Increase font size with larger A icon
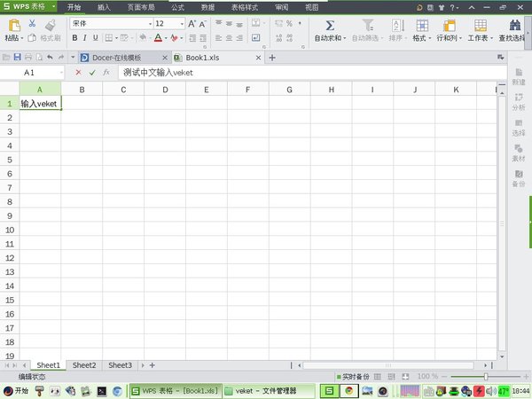 192,23
